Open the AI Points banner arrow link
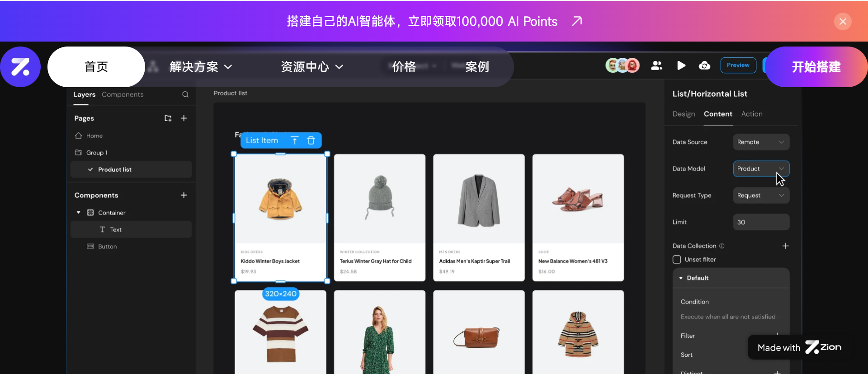The width and height of the screenshot is (868, 374). click(x=577, y=21)
